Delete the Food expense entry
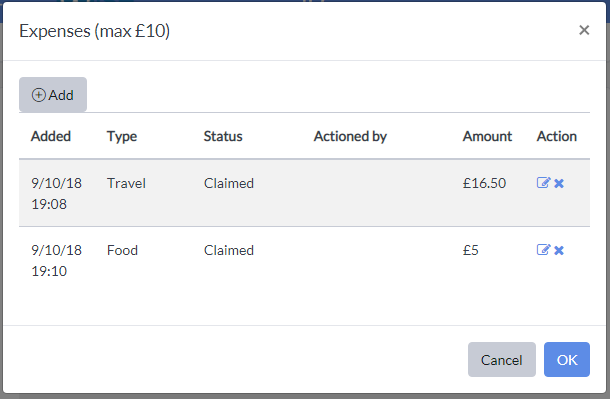 pos(559,250)
